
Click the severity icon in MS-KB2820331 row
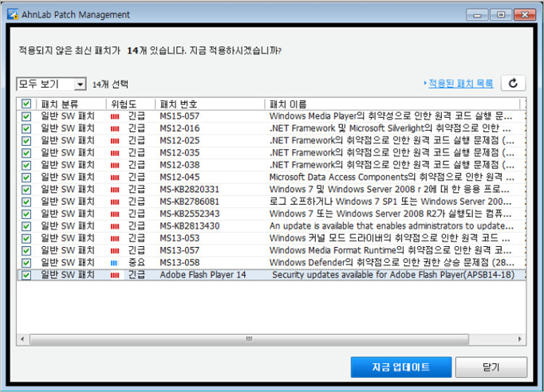tap(114, 190)
